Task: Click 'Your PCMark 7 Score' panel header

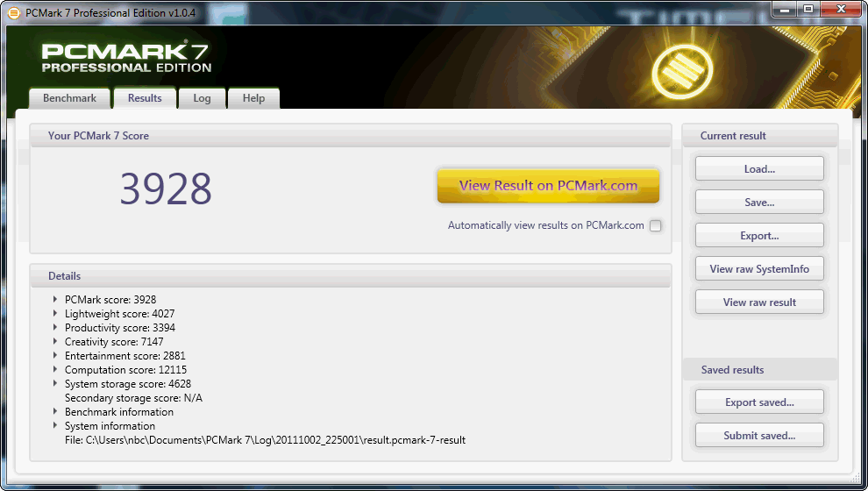Action: coord(351,136)
